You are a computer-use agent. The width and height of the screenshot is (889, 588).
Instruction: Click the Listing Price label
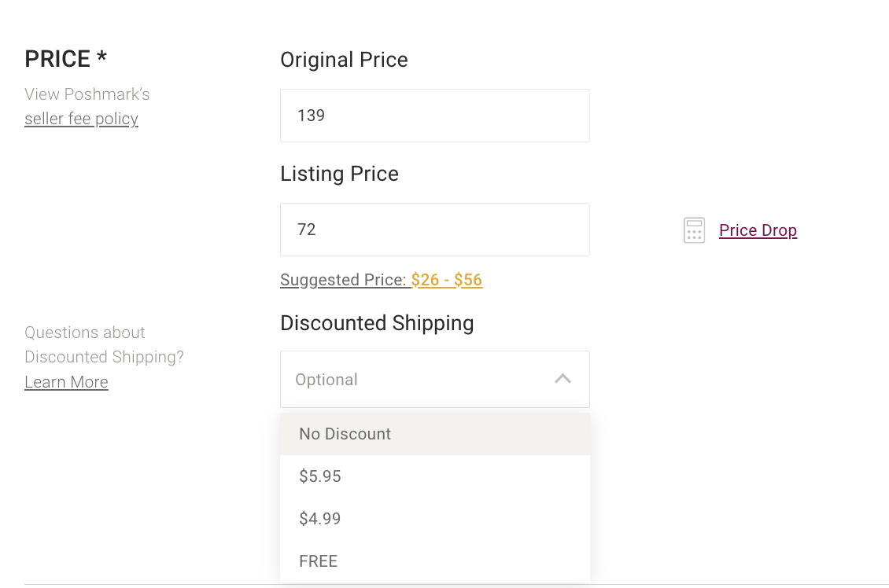339,174
